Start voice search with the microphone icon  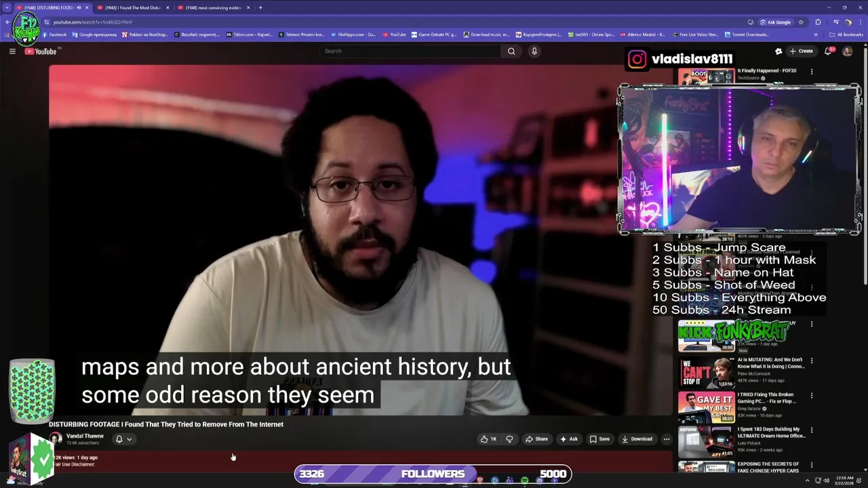click(x=534, y=51)
